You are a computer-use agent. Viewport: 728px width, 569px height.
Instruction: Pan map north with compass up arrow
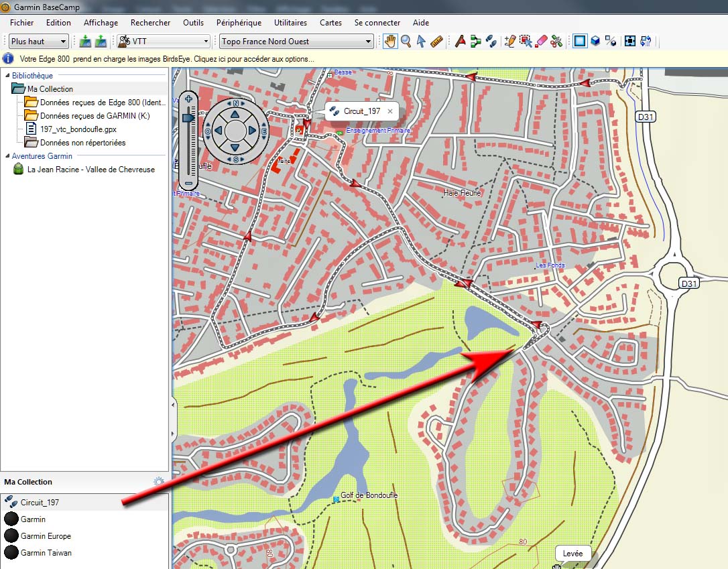coord(235,114)
